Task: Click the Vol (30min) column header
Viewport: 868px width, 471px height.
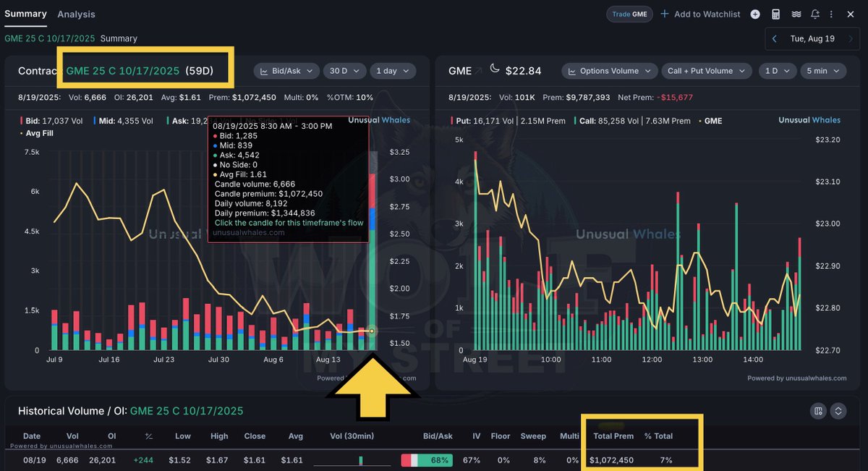Action: click(352, 436)
